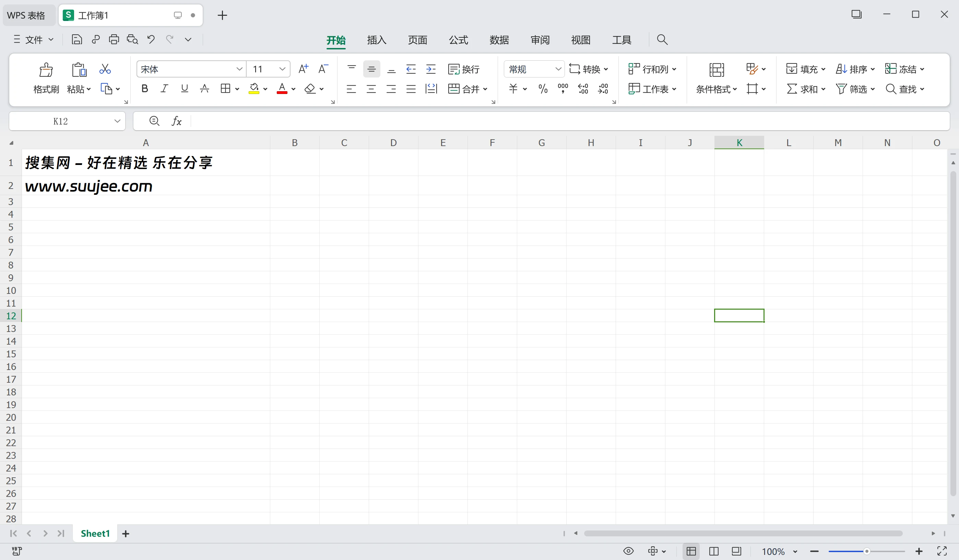Switch to the Page (页面) tab
This screenshot has height=560, width=959.
(417, 40)
